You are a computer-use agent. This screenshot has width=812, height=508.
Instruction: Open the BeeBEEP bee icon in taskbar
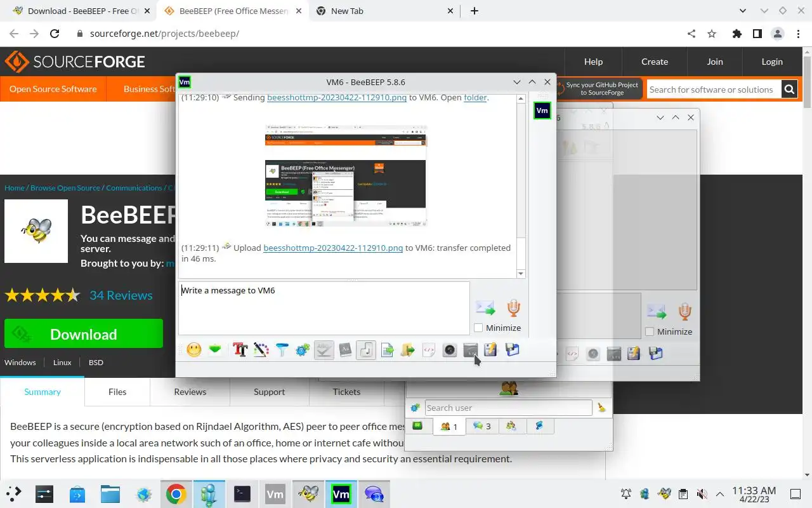[308, 494]
